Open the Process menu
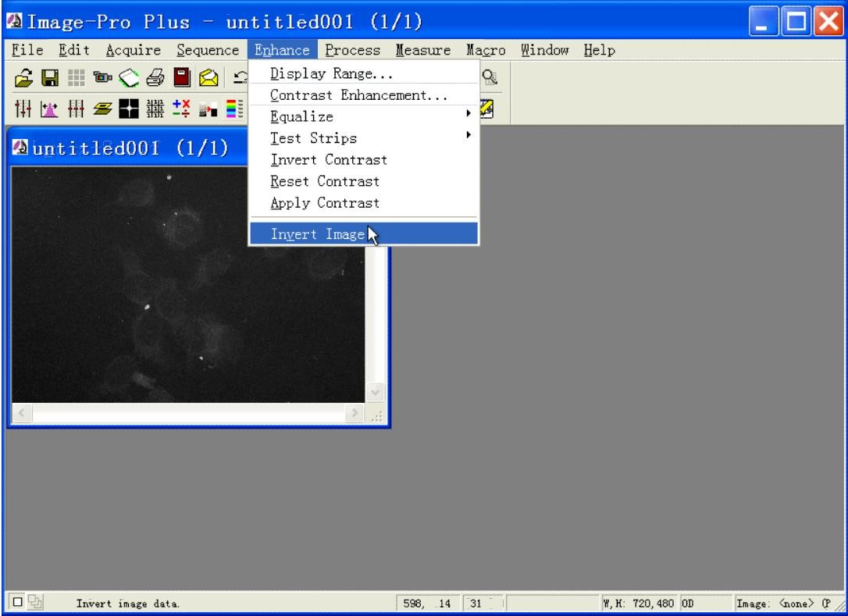848x616 pixels. (x=353, y=50)
